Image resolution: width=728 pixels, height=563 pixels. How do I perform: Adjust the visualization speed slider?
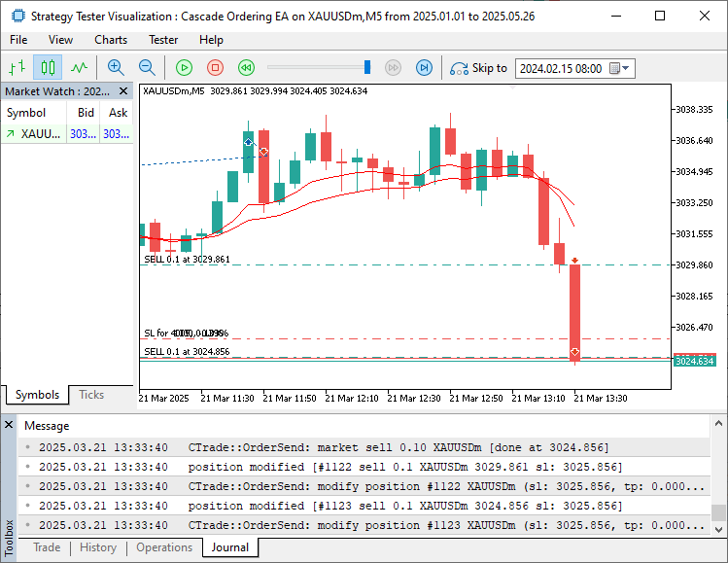(x=367, y=67)
